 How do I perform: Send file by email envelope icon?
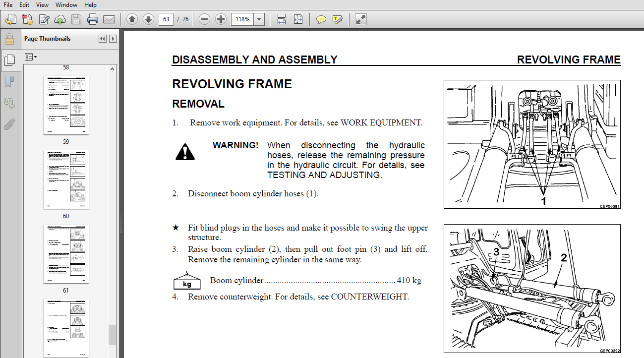pyautogui.click(x=109, y=19)
